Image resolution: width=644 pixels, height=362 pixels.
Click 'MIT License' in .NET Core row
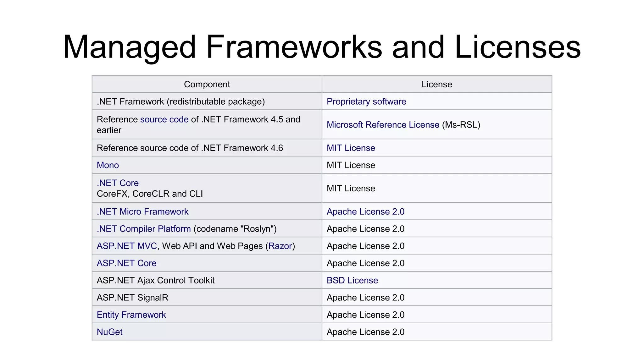pos(351,189)
